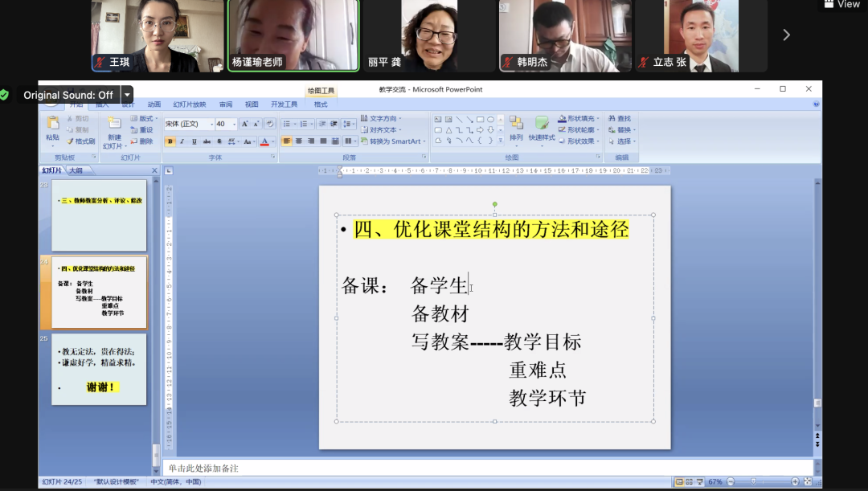Open the 动画 animations ribbon tab
The width and height of the screenshot is (868, 491).
(x=154, y=104)
